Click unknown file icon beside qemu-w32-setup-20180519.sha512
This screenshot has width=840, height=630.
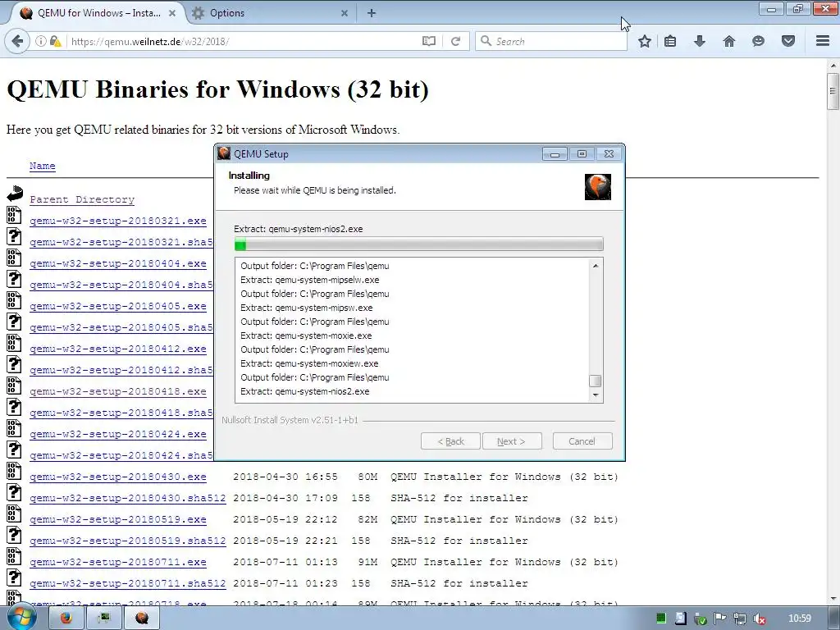(x=14, y=535)
